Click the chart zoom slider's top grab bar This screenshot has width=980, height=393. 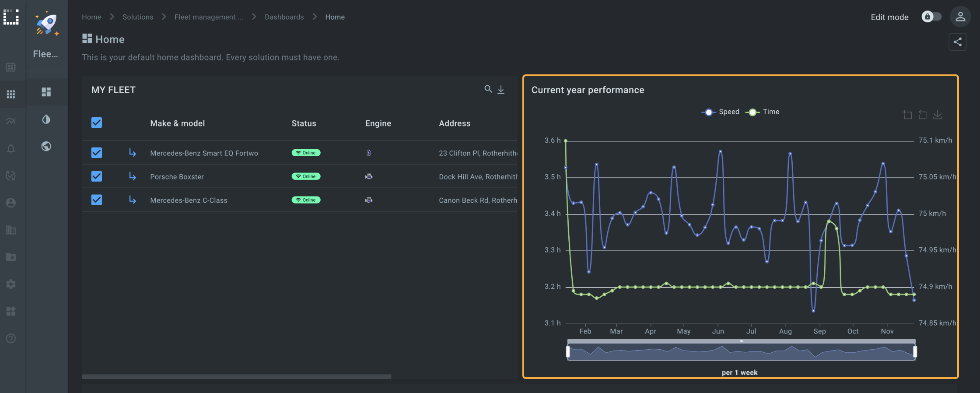click(x=742, y=341)
